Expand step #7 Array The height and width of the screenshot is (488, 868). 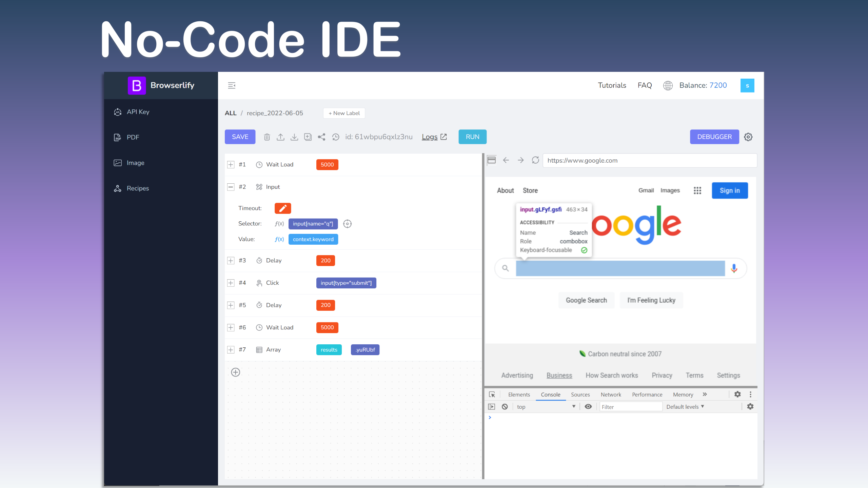coord(231,350)
